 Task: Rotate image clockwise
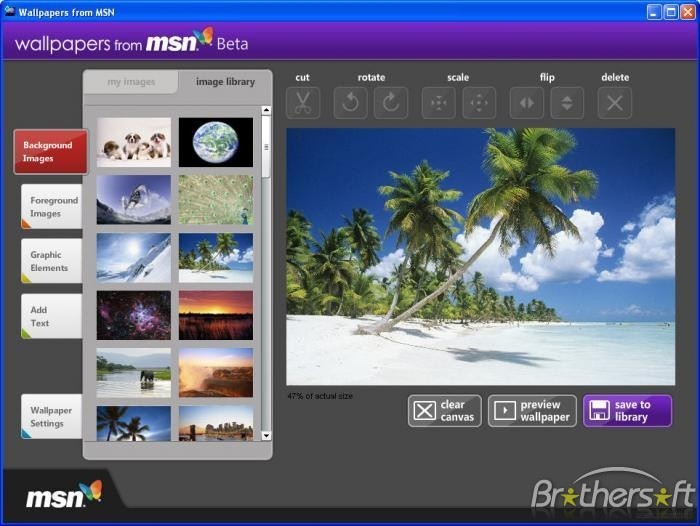click(391, 103)
